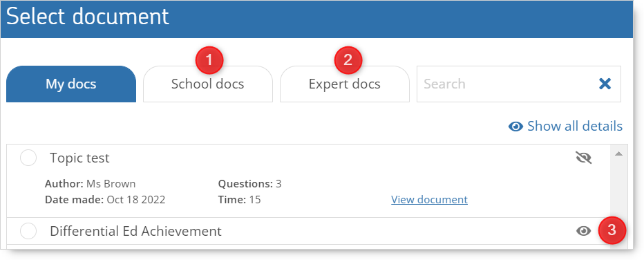
Task: Open the View document link
Action: point(429,200)
